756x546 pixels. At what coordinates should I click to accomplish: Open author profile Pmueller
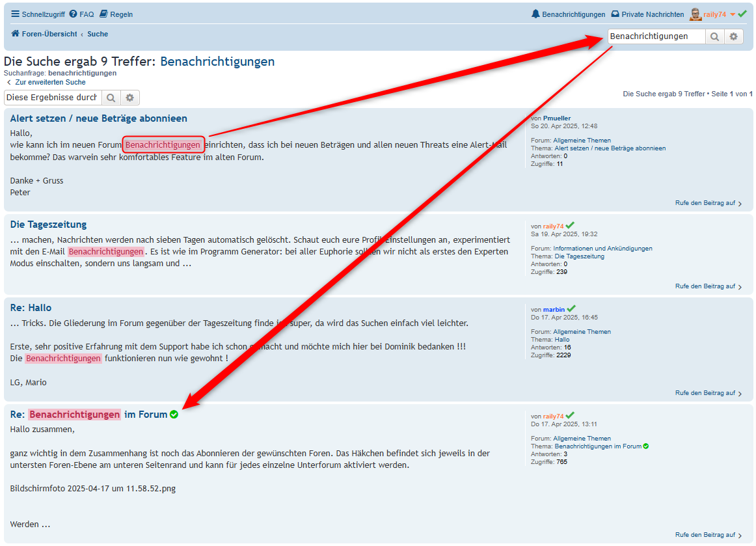coord(557,118)
